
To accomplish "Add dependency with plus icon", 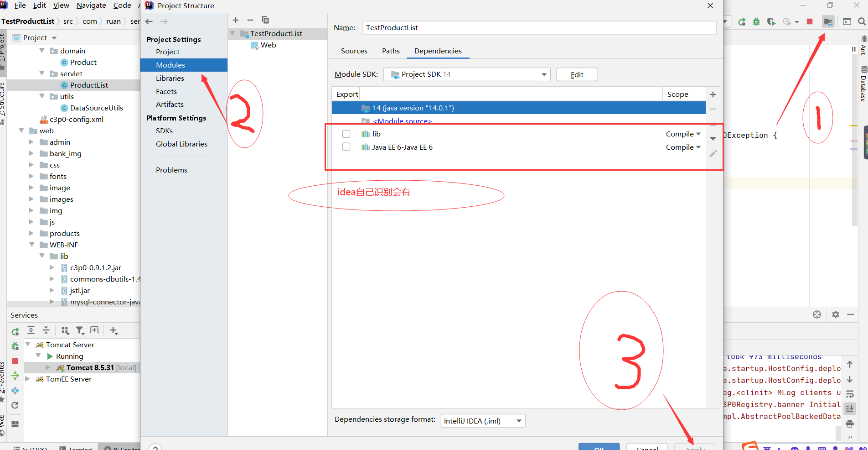I will 713,94.
